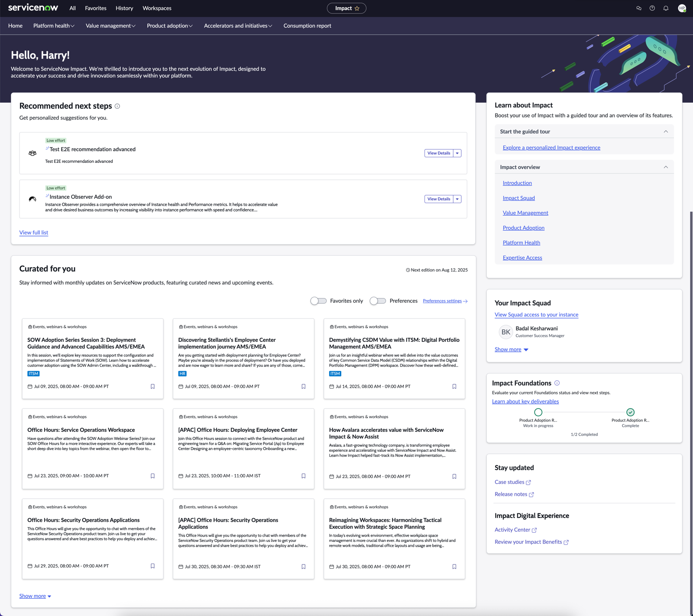This screenshot has width=693, height=616.
Task: Open the Impact Squad overview link
Action: point(519,198)
